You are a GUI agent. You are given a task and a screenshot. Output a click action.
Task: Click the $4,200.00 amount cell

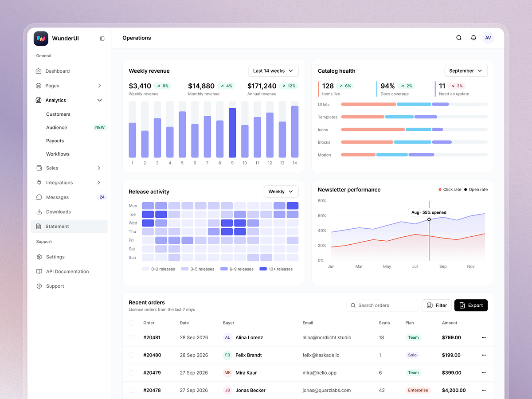click(454, 391)
